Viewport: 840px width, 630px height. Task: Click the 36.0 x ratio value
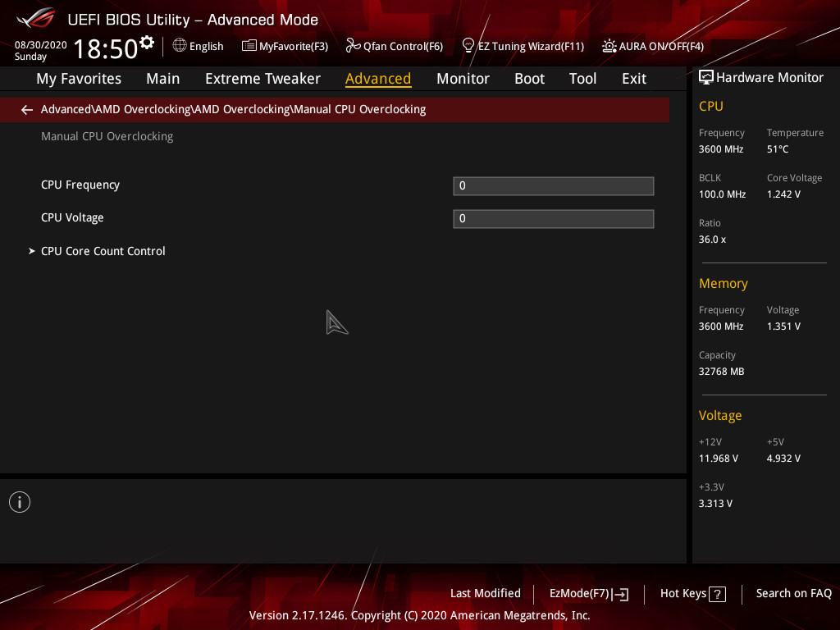(x=712, y=240)
